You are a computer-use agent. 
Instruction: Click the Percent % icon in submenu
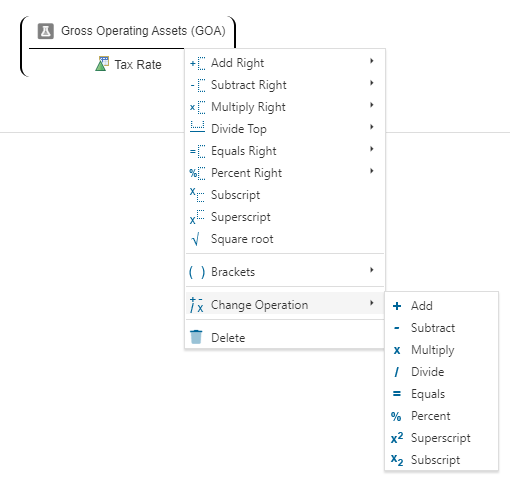click(396, 416)
